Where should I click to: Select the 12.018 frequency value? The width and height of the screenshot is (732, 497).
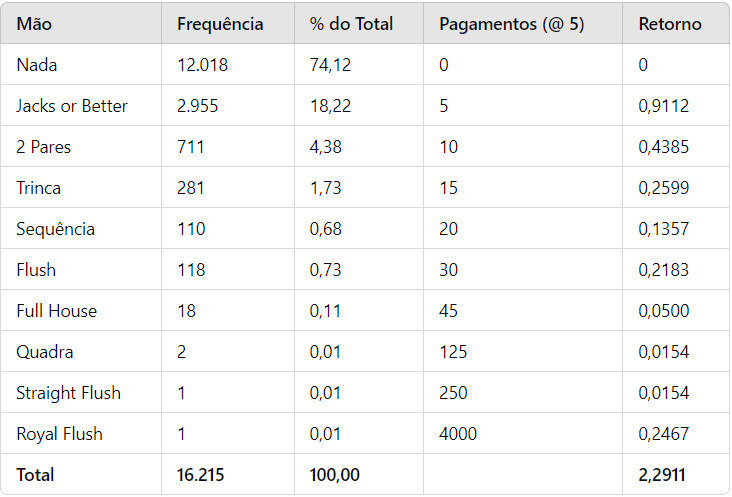pos(202,65)
